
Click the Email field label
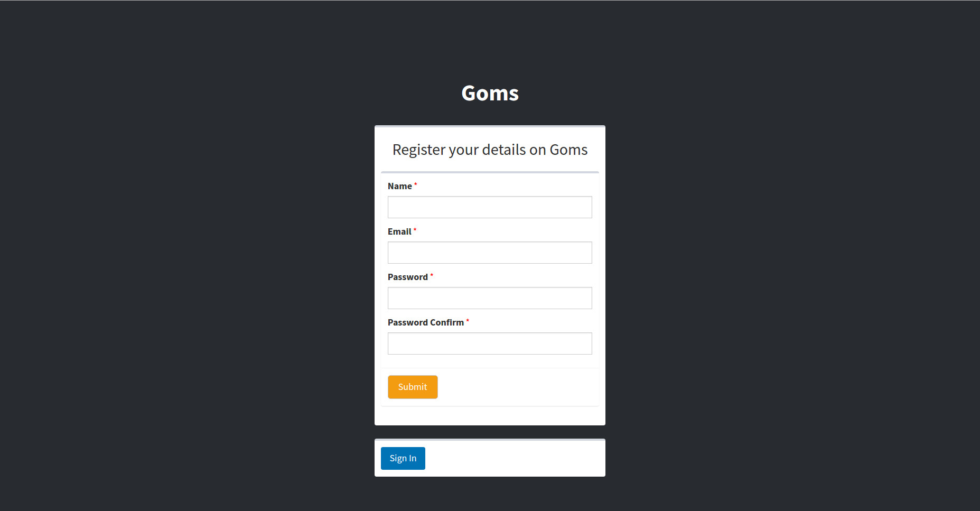pos(399,231)
